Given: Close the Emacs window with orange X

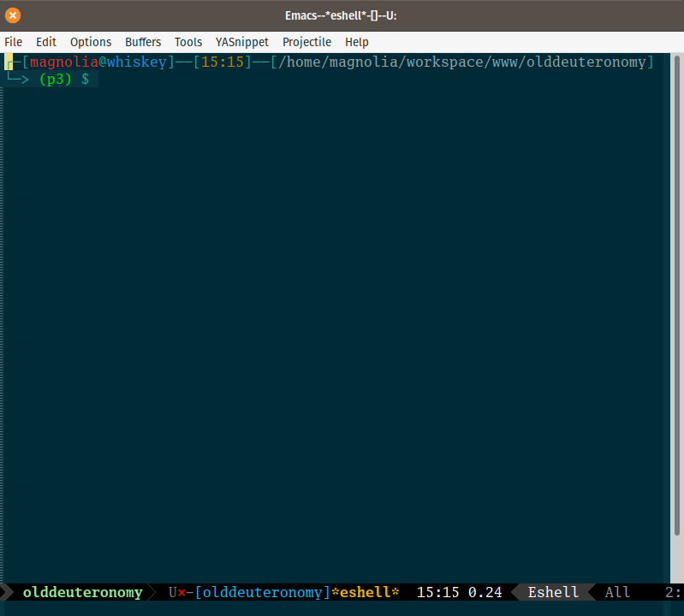Looking at the screenshot, I should tap(13, 15).
